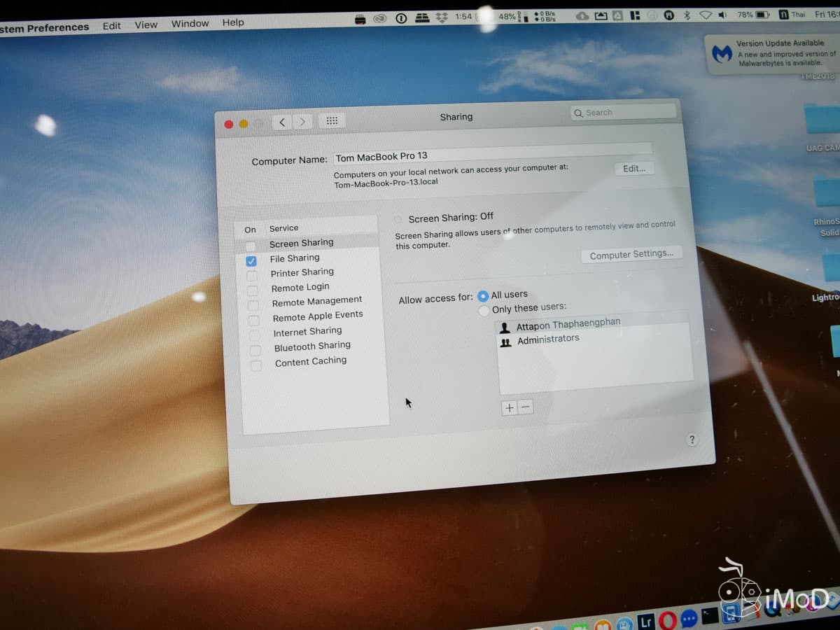Open the Malwarebytes menu bar icon
Screen dimensions: 840x630
[669, 16]
